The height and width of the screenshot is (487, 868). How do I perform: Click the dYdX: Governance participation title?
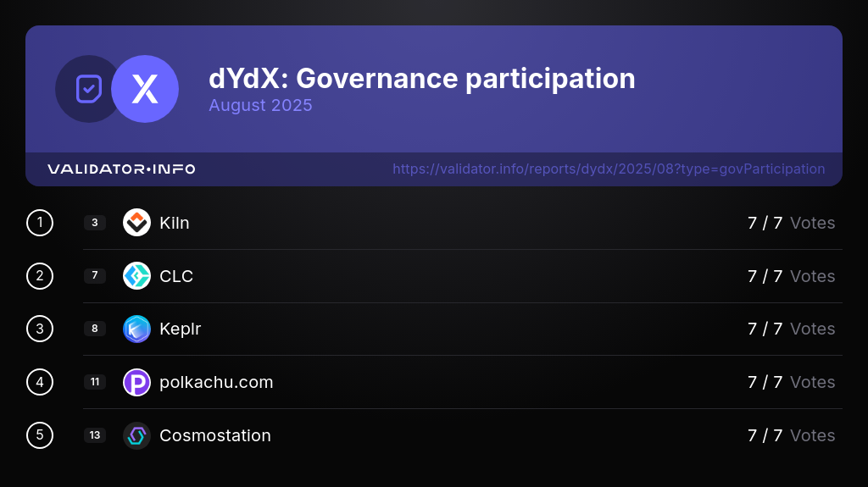pos(422,79)
